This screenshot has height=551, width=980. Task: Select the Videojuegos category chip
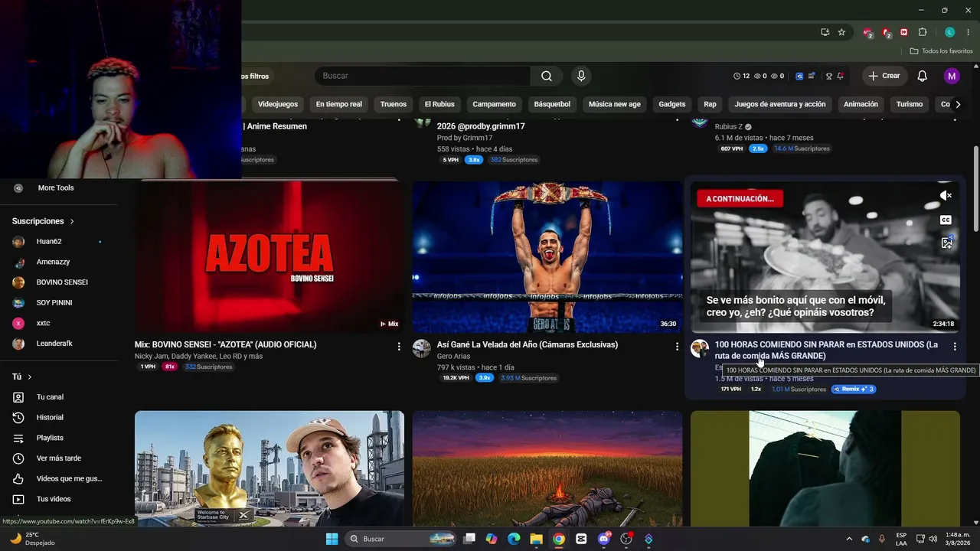(278, 104)
